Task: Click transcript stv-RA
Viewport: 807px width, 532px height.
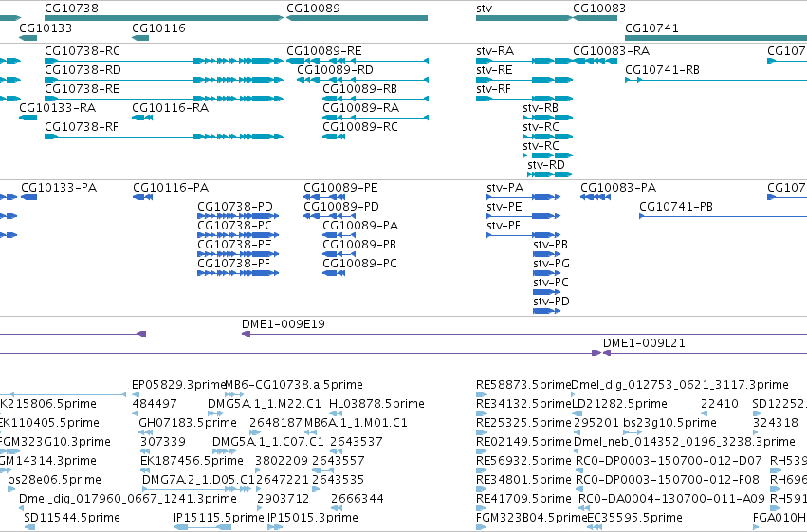Action: pos(495,51)
